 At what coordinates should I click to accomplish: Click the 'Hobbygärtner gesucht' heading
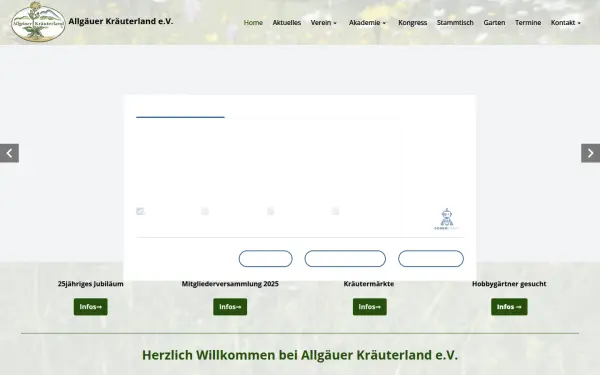click(509, 284)
